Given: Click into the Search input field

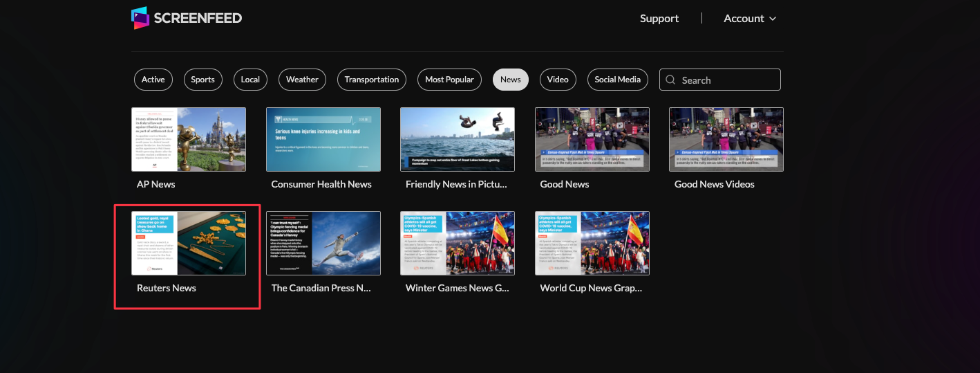Looking at the screenshot, I should (x=727, y=80).
